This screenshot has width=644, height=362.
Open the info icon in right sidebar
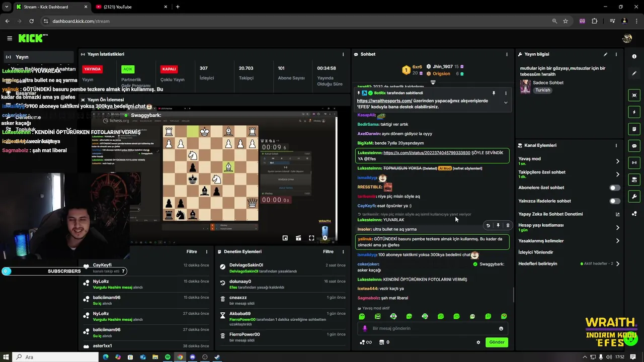[634, 56]
